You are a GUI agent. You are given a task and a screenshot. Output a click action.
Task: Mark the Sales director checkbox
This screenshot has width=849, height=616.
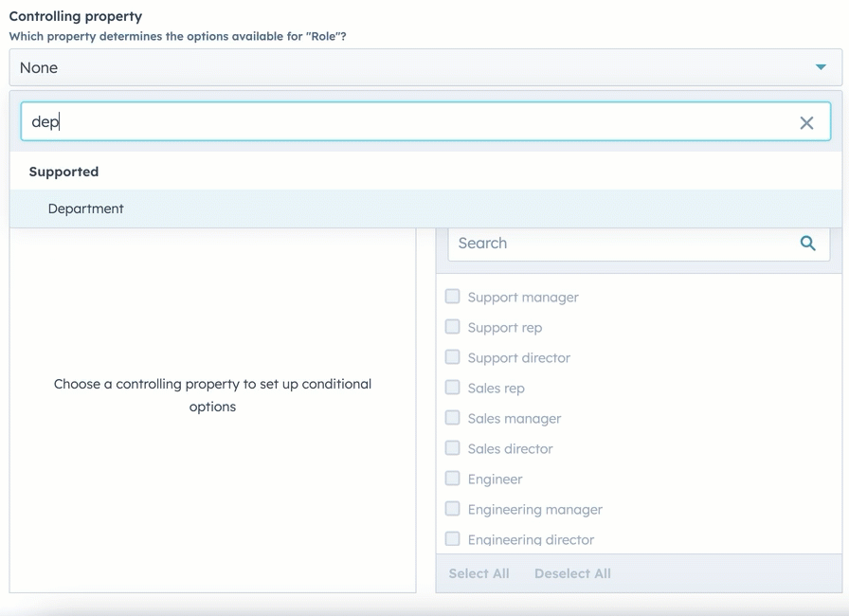453,448
